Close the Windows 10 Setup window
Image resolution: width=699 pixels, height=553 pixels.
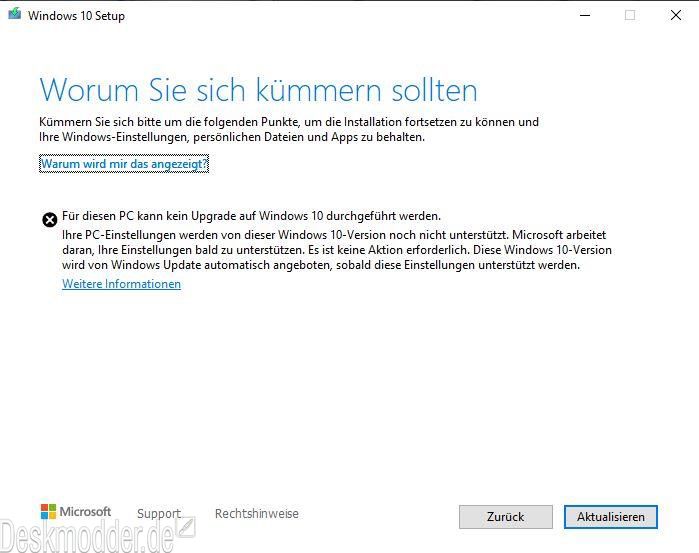click(x=676, y=15)
